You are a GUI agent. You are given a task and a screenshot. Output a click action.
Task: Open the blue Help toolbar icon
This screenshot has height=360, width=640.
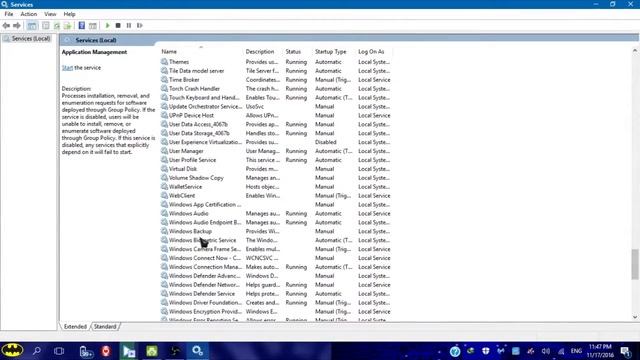tap(82, 25)
